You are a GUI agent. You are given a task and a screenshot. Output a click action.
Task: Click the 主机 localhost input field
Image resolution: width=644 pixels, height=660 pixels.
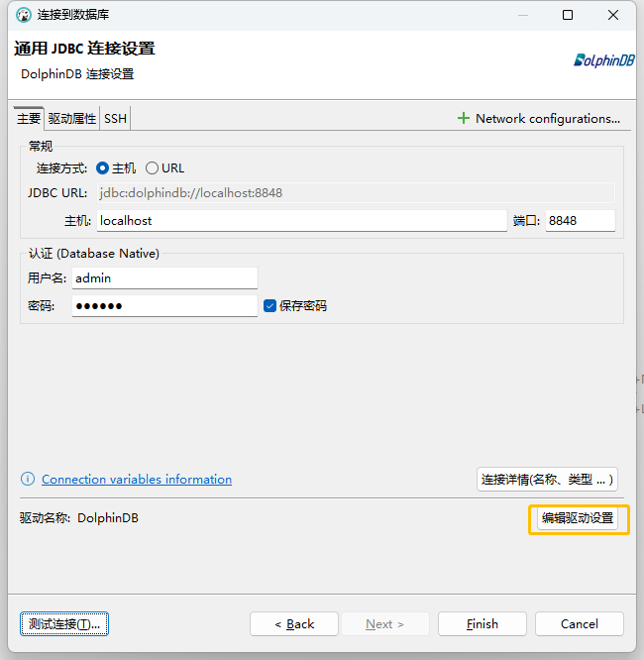[x=301, y=221]
